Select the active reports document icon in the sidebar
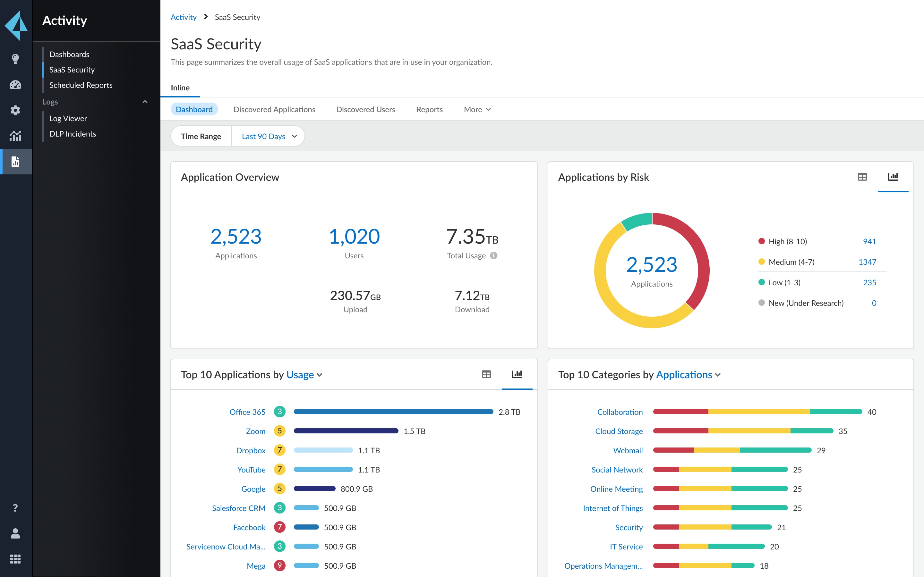924x577 pixels. [15, 162]
